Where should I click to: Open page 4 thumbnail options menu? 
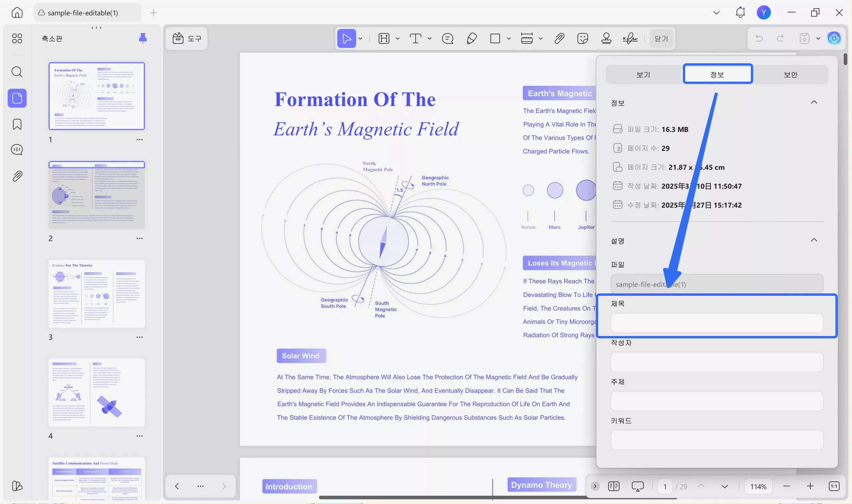(x=139, y=436)
